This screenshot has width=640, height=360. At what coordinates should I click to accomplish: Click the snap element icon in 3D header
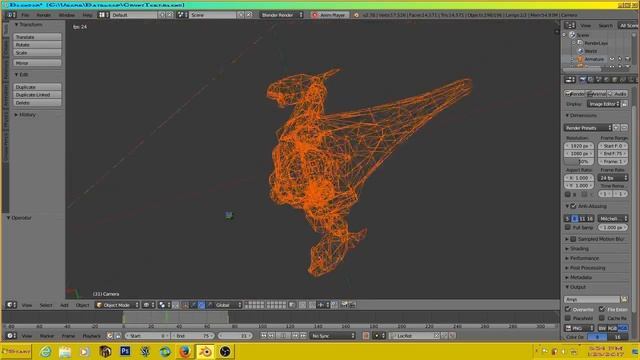pos(322,305)
